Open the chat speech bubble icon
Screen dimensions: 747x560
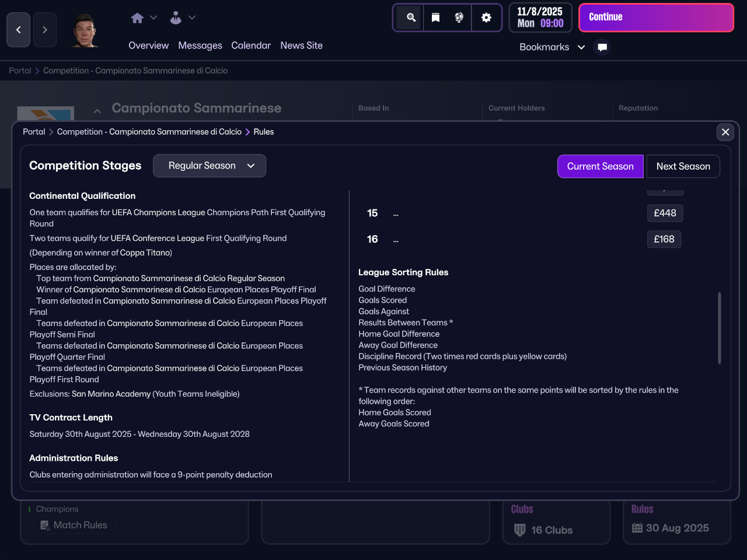[602, 47]
